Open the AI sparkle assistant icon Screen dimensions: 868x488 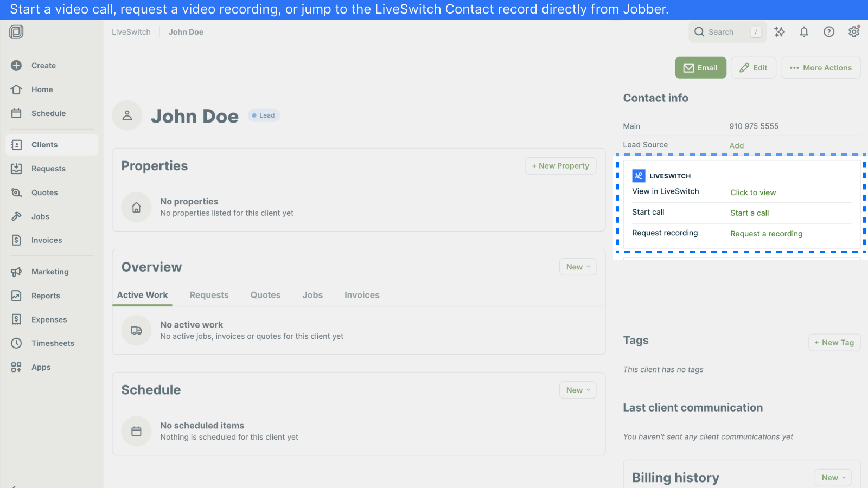point(780,32)
